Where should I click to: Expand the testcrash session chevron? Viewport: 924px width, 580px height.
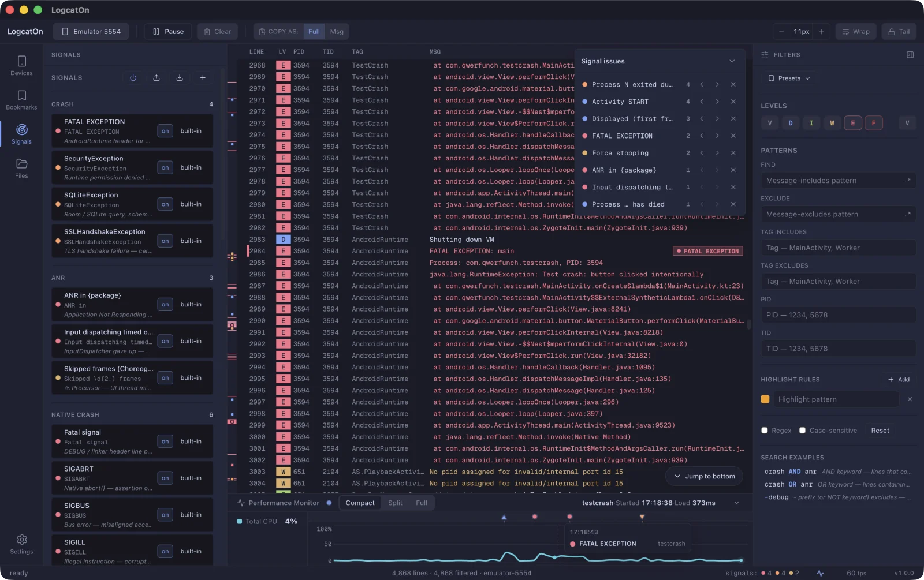(x=737, y=503)
